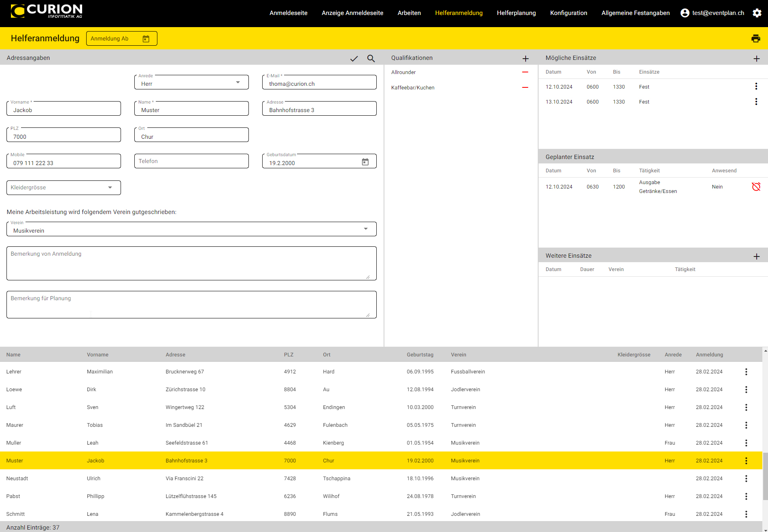
Task: Confirm address with the checkmark icon
Action: coord(354,58)
